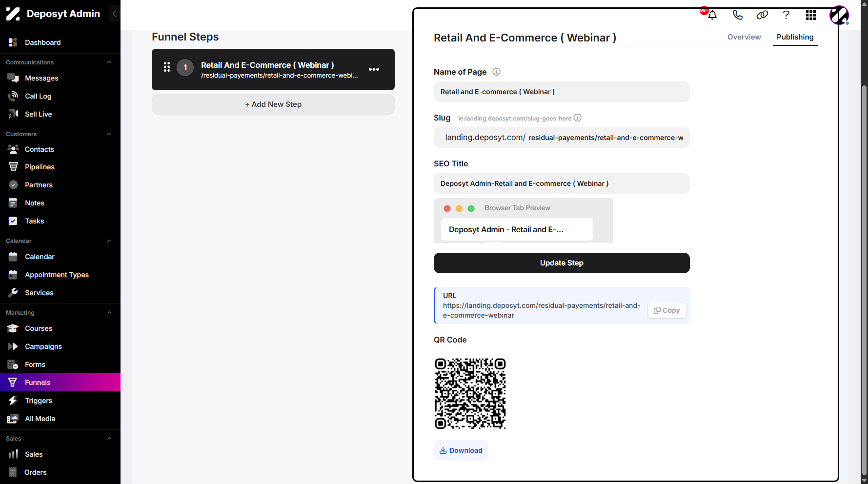This screenshot has width=868, height=484.
Task: Open Funnels in the sidebar
Action: point(60,383)
